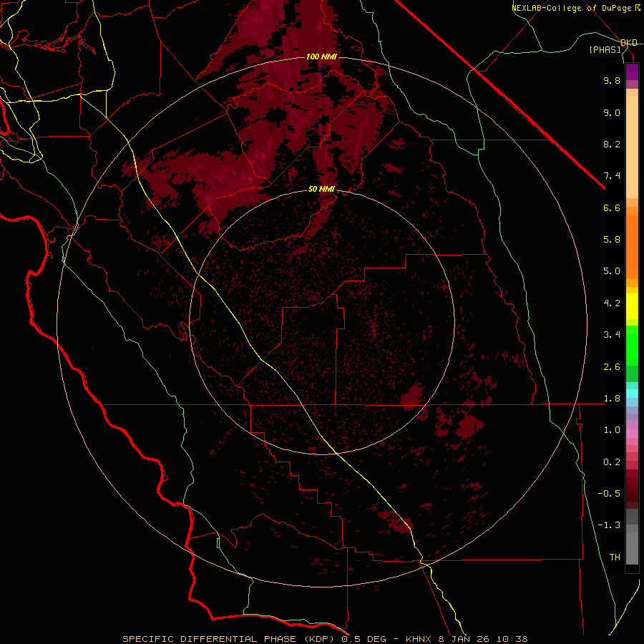This screenshot has height=644, width=644.
Task: Click the 7.4 value on the scale
Action: pyautogui.click(x=612, y=176)
